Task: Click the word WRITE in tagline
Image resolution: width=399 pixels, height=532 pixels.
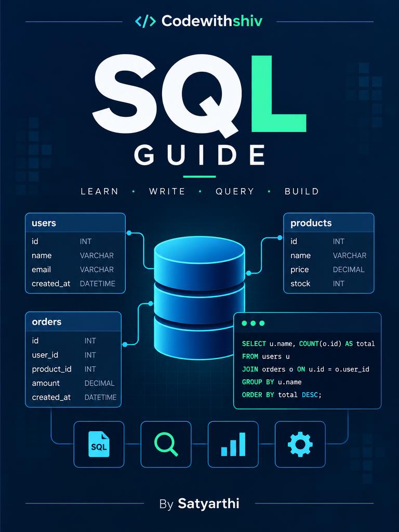Action: click(167, 191)
